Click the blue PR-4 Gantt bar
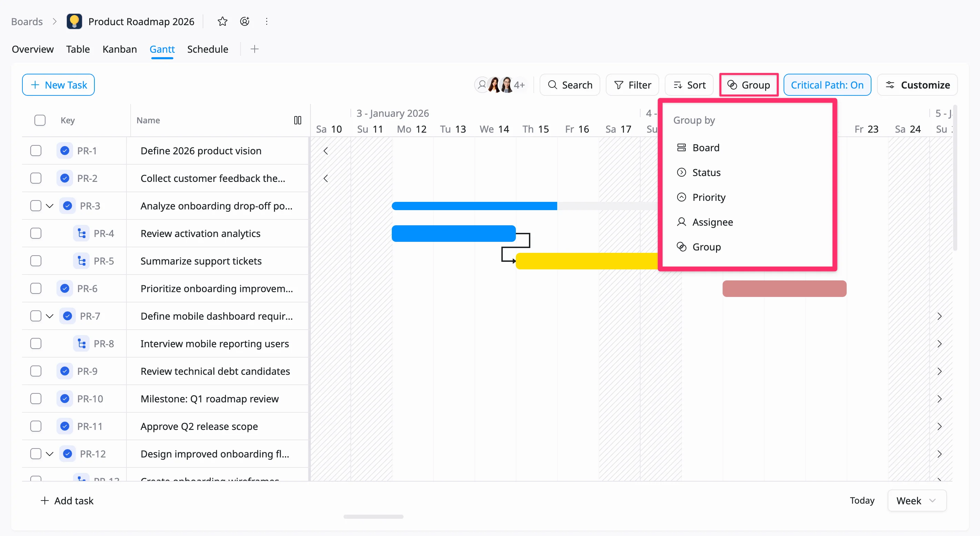This screenshot has width=980, height=536. pyautogui.click(x=454, y=233)
